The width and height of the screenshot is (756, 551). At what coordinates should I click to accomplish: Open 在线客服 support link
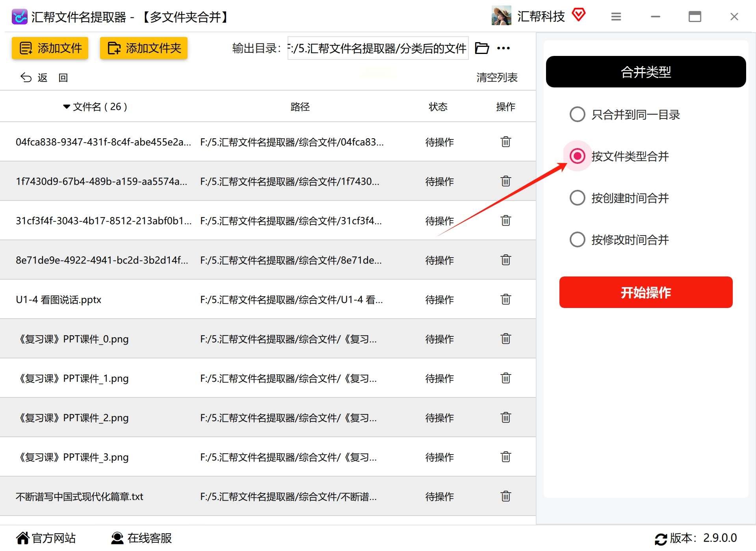141,538
